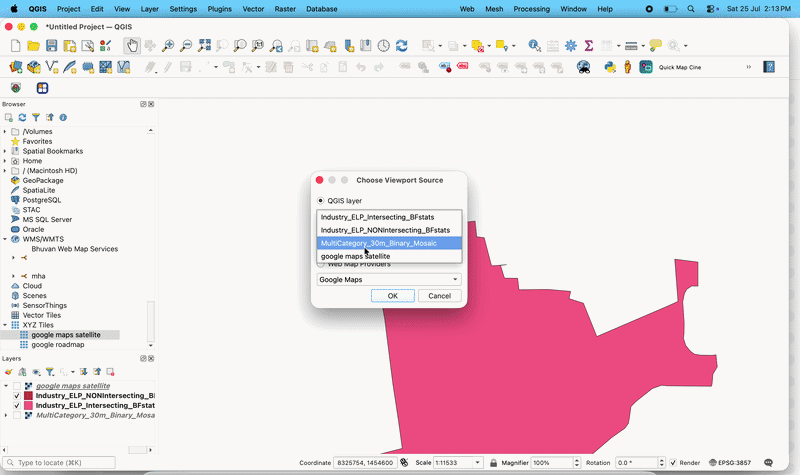Image resolution: width=800 pixels, height=475 pixels.
Task: Refresh the Browser panel
Action: coord(22,117)
